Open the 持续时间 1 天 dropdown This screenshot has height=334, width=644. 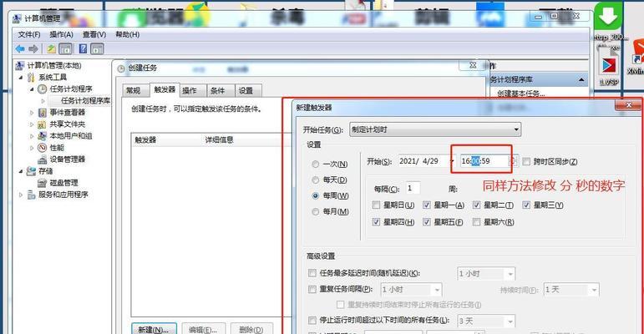[594, 290]
